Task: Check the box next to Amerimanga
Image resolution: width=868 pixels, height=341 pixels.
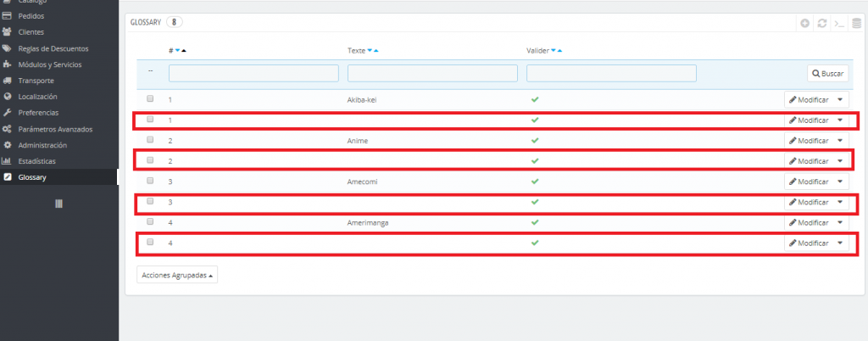Action: 150,221
